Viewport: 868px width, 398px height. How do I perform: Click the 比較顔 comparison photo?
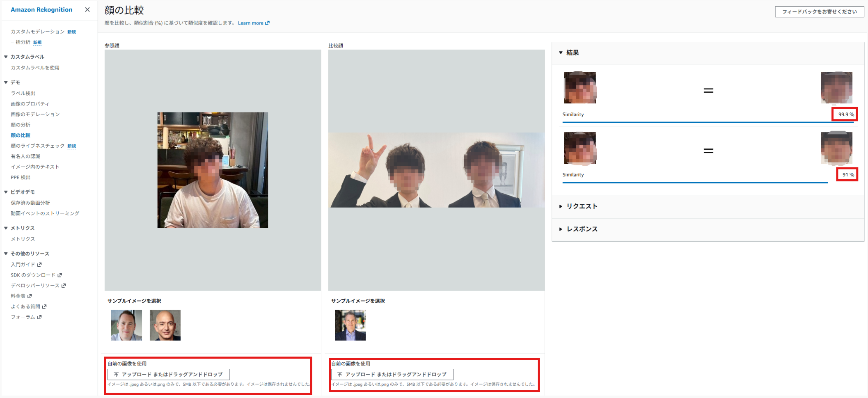(x=437, y=170)
